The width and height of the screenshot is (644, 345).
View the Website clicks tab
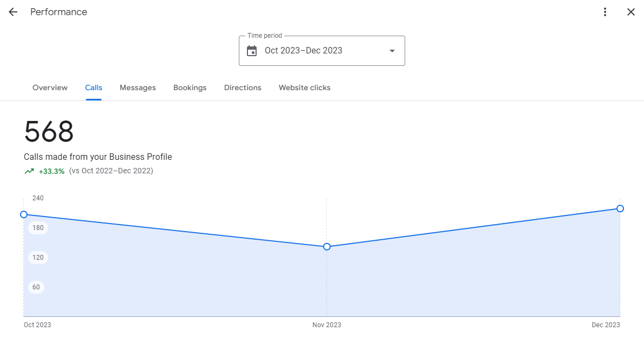tap(304, 87)
